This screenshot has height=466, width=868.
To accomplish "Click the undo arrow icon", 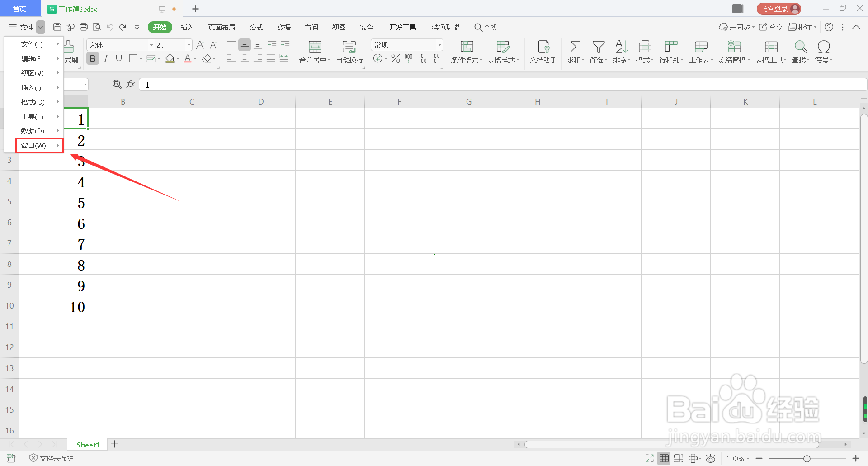I will tap(110, 27).
